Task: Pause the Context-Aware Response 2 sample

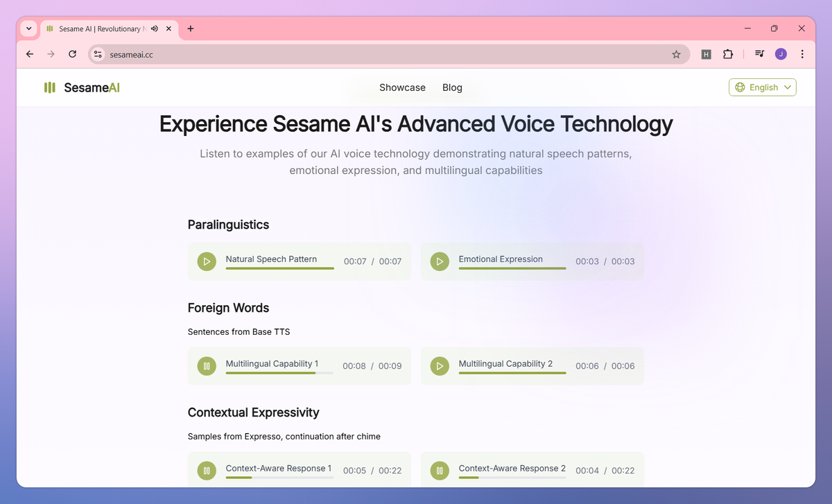Action: (440, 471)
